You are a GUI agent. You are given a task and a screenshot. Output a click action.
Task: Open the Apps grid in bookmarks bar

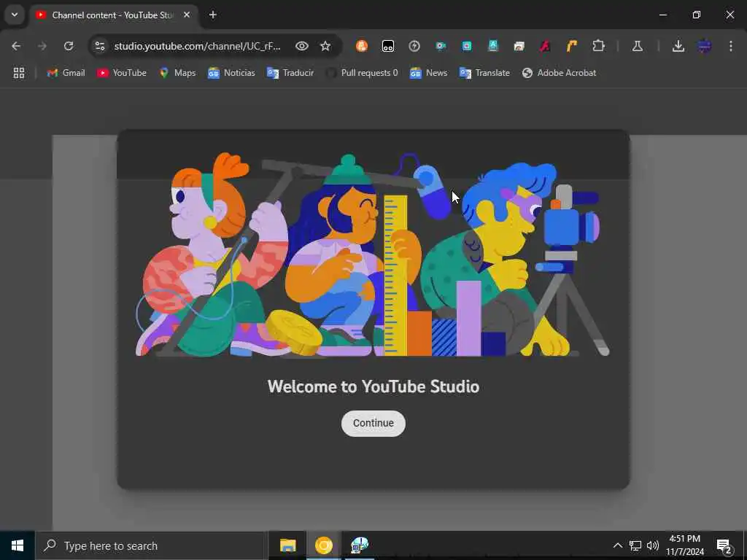(18, 73)
